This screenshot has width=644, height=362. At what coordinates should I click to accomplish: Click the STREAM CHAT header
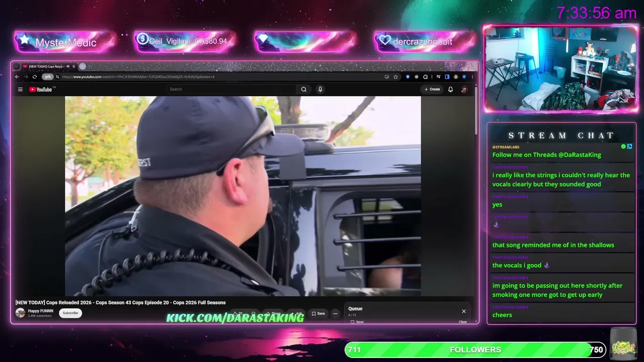click(x=561, y=135)
